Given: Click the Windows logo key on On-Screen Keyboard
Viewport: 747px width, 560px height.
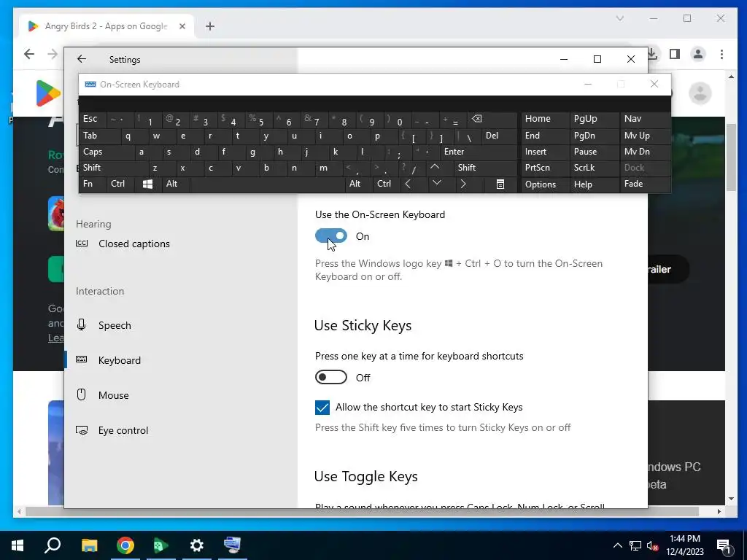Looking at the screenshot, I should coord(147,184).
